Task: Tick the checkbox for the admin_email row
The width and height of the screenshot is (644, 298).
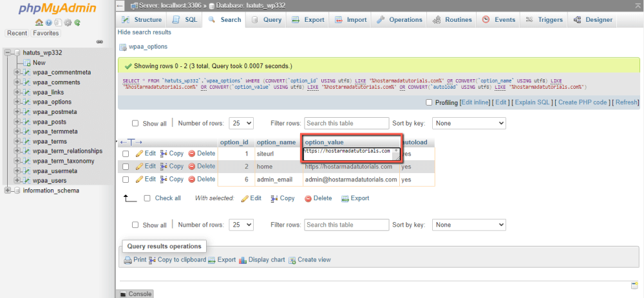Action: pyautogui.click(x=126, y=180)
